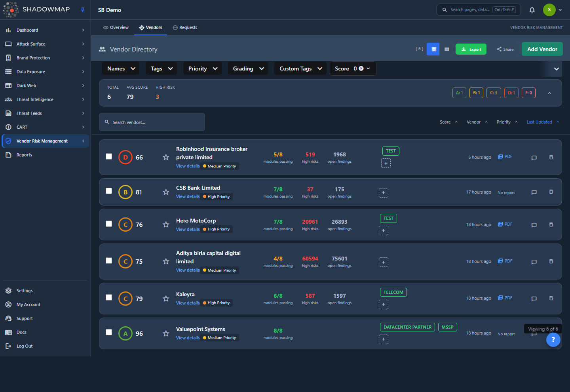
Task: Open comments for Kaleyra vendor
Action: (x=534, y=299)
